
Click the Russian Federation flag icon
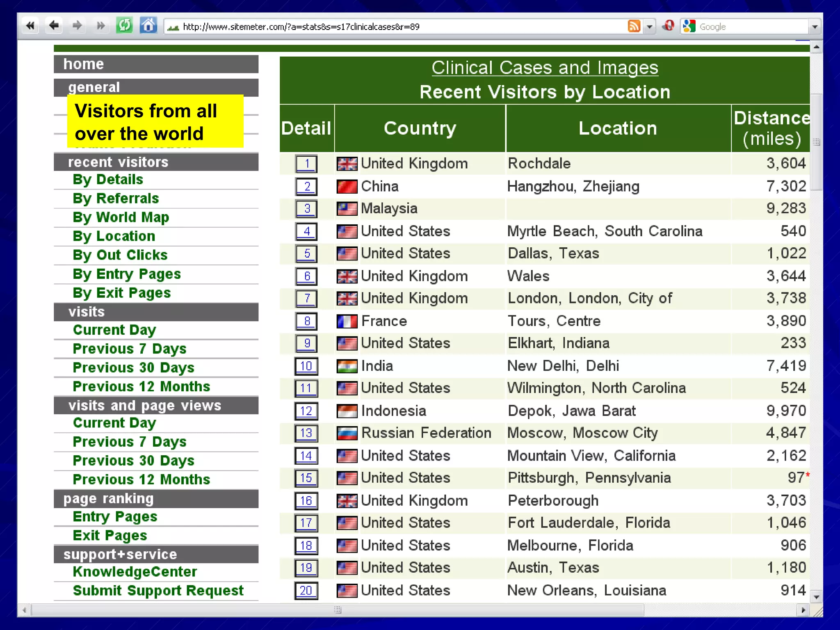point(347,433)
